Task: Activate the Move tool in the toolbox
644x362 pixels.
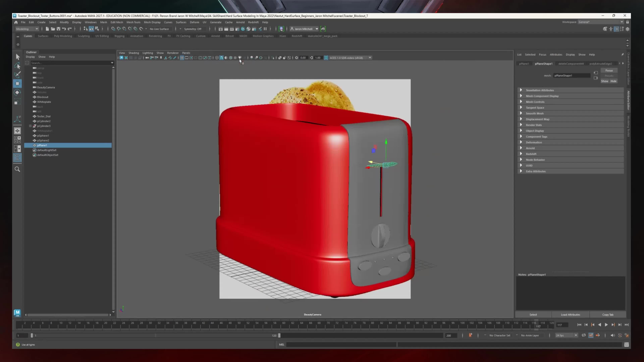Action: coord(17,83)
